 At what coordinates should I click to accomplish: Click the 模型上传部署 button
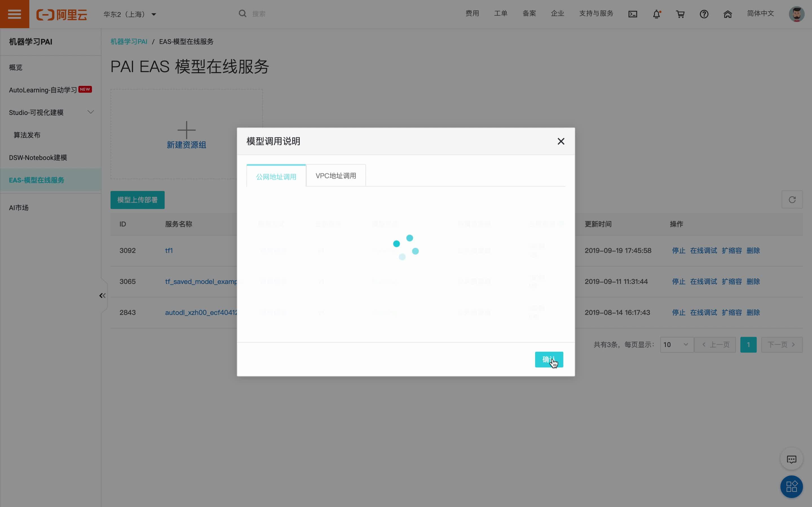click(x=137, y=199)
